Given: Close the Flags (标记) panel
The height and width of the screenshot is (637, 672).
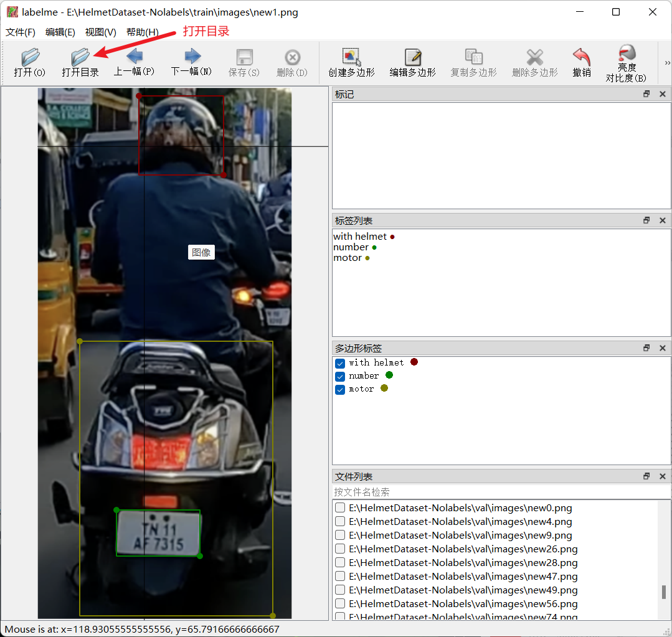Looking at the screenshot, I should (663, 94).
